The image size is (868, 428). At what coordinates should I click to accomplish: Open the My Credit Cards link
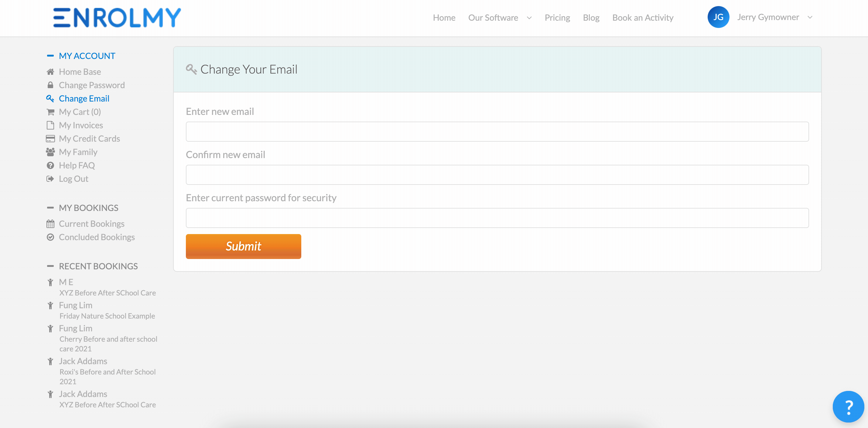point(89,139)
